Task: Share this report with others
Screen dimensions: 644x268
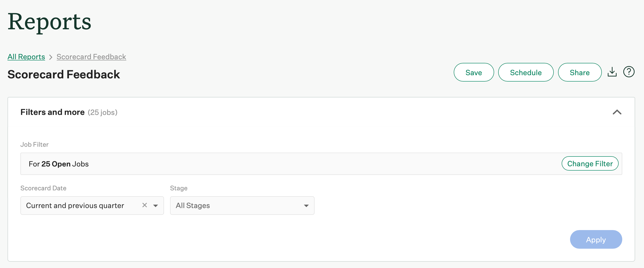Action: pyautogui.click(x=580, y=72)
